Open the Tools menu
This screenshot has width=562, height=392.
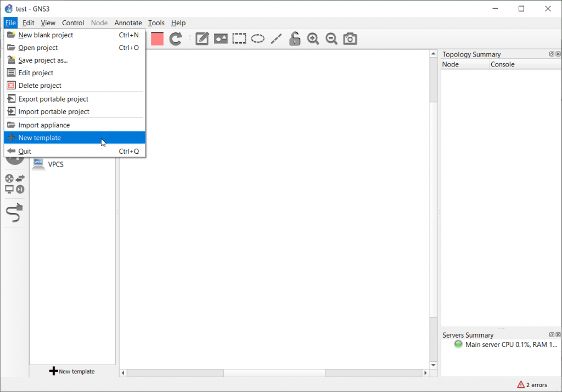(156, 23)
